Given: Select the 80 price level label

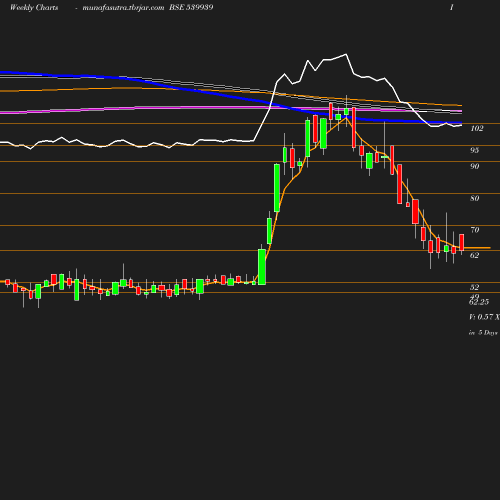Looking at the screenshot, I should 474,198.
